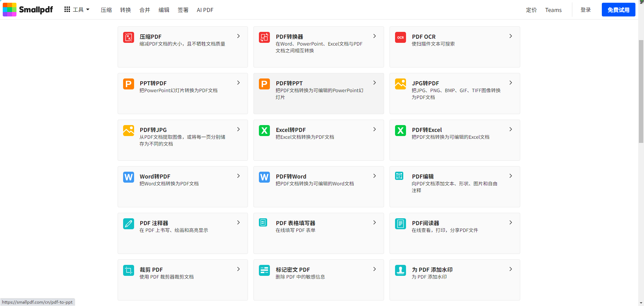Viewport: 644px width, 306px height.
Task: Open the 转换 menu item
Action: (126, 10)
